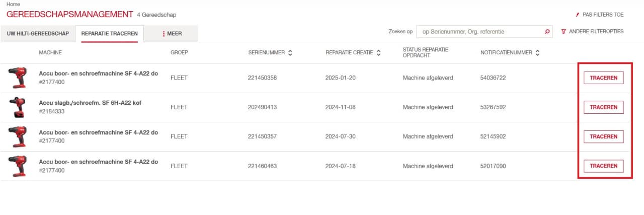Screen dimensions: 644x215
Task: Click serial number 221450357
Action: point(263,136)
